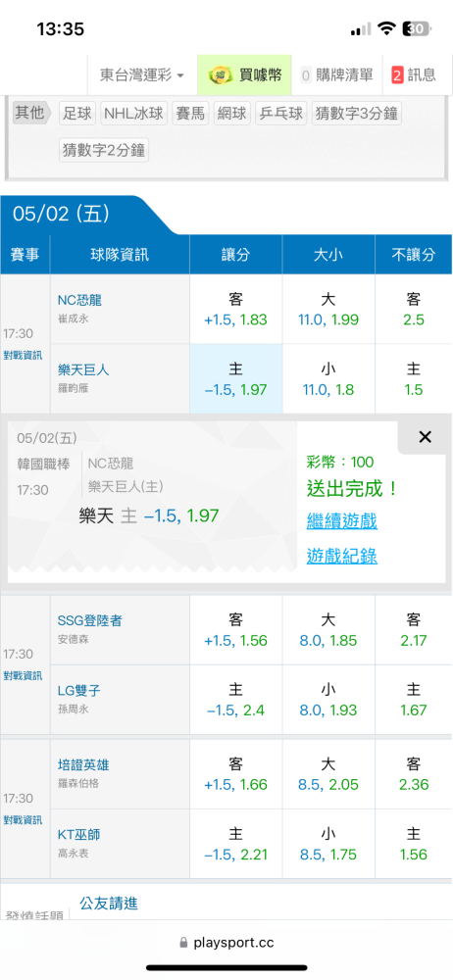Open the 賽馬 category

coord(191,114)
